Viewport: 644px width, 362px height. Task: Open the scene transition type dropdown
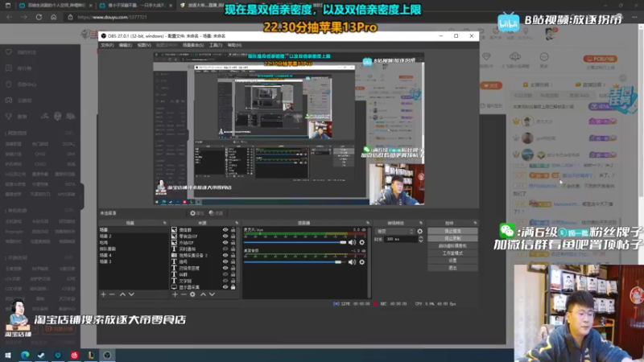point(394,232)
